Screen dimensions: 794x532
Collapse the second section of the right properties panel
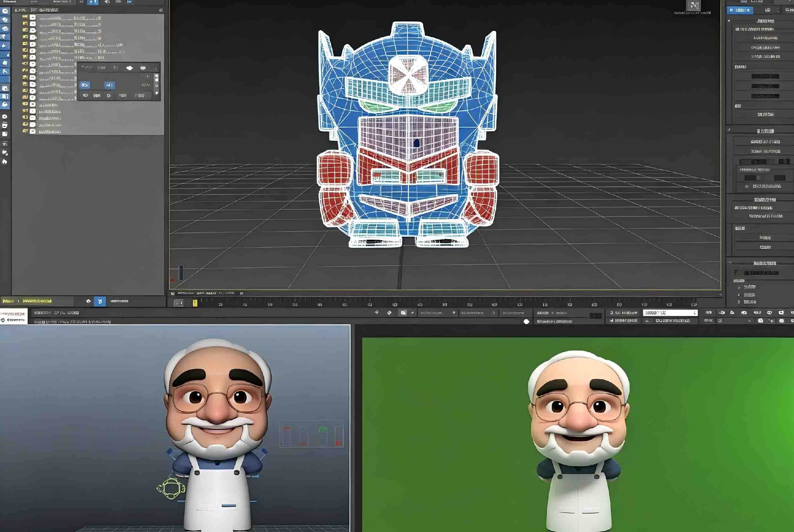click(x=729, y=130)
